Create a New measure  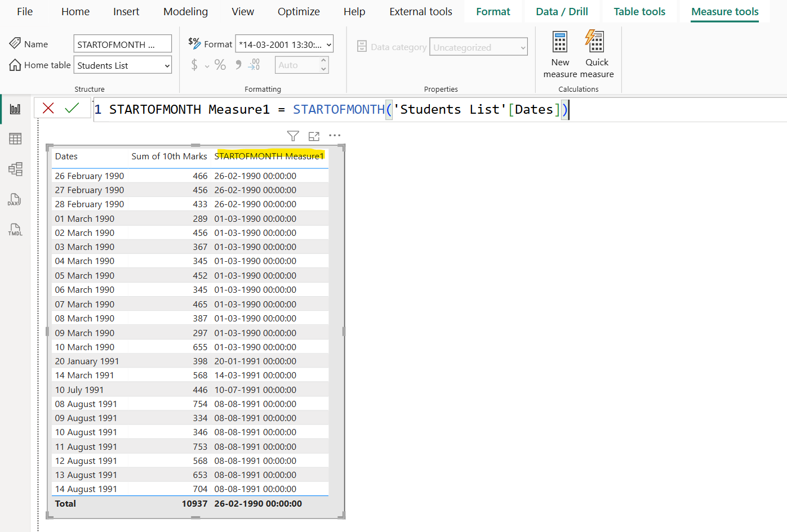tap(559, 52)
